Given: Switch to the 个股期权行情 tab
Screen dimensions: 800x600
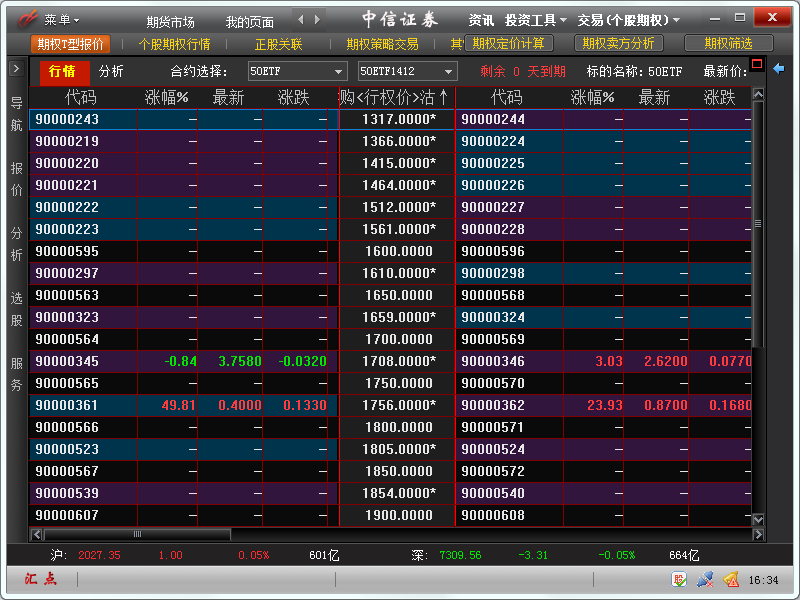Looking at the screenshot, I should (x=173, y=44).
